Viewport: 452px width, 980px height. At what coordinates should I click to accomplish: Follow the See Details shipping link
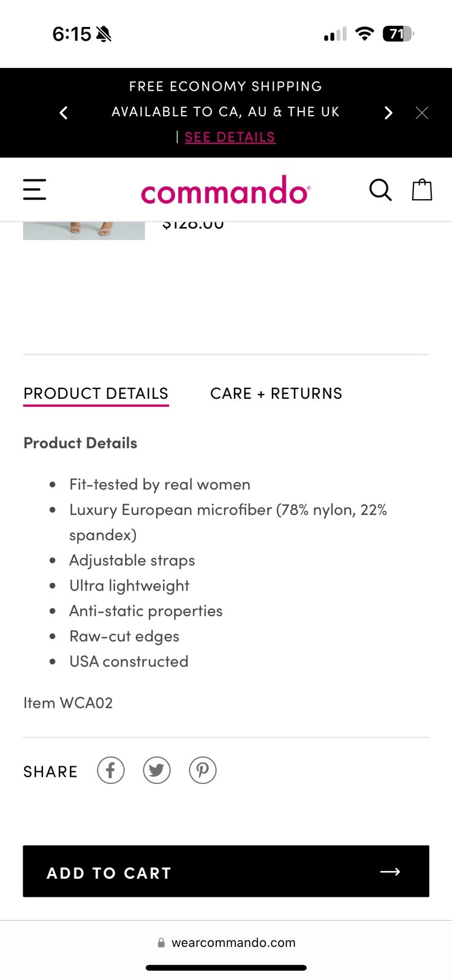230,137
